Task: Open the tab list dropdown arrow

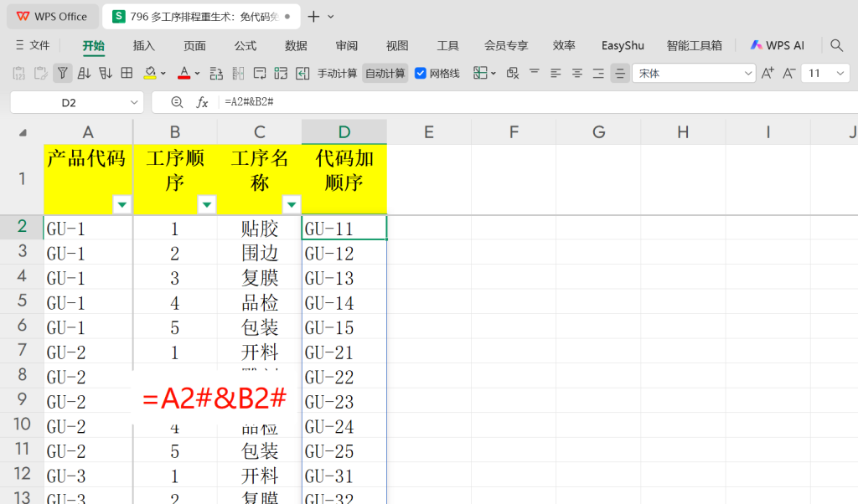Action: pos(331,17)
